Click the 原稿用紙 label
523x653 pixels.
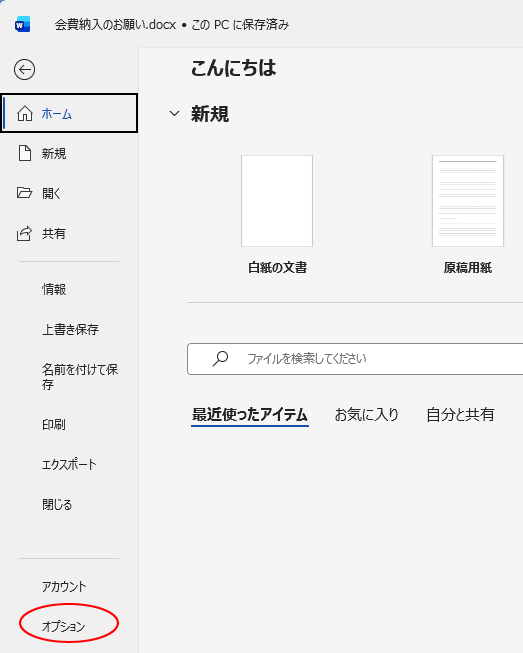coord(468,267)
